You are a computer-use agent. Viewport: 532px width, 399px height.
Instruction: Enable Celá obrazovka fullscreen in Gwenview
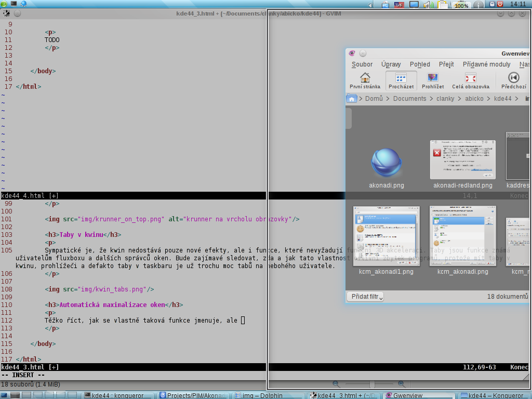click(x=471, y=81)
